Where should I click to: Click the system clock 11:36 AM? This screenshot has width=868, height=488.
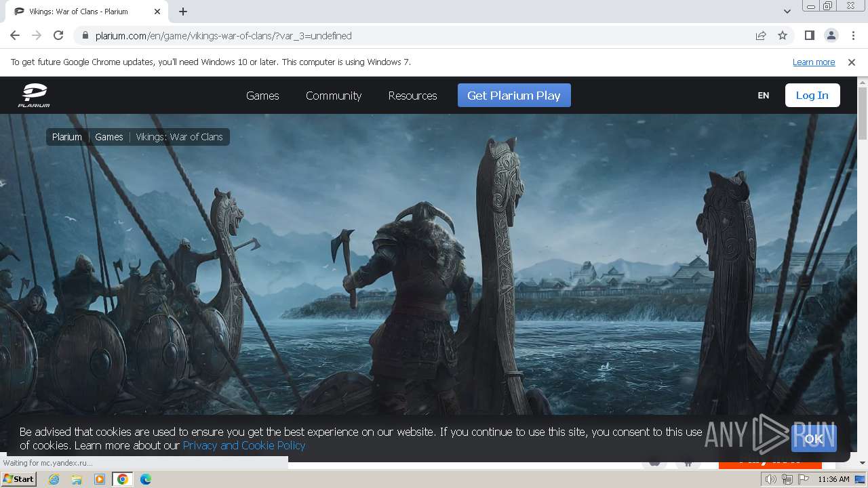point(833,479)
